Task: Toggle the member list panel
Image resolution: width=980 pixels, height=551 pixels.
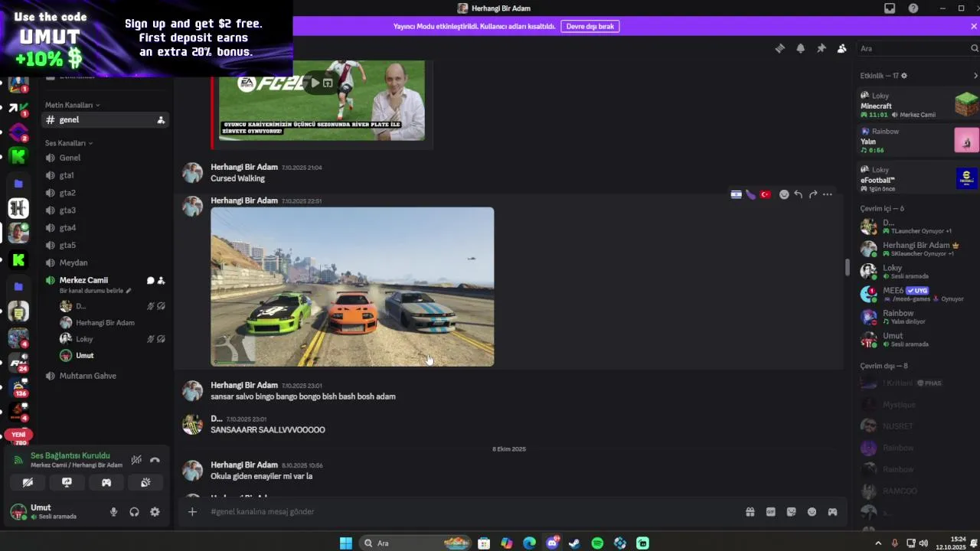Action: click(x=841, y=48)
